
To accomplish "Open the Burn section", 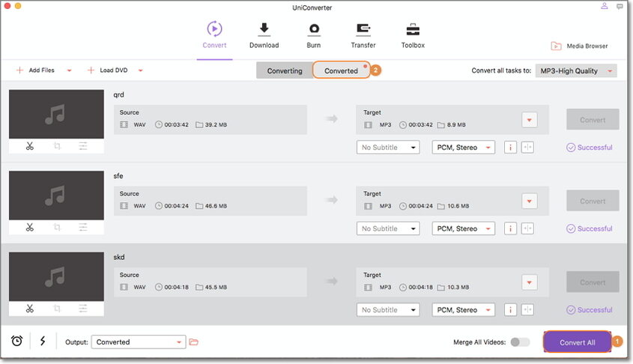I will (314, 35).
